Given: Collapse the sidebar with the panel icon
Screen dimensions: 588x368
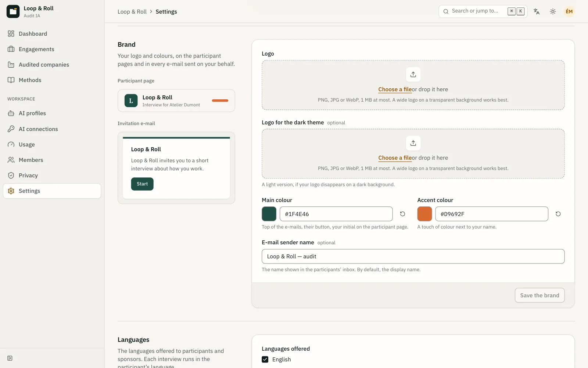Looking at the screenshot, I should 10,358.
